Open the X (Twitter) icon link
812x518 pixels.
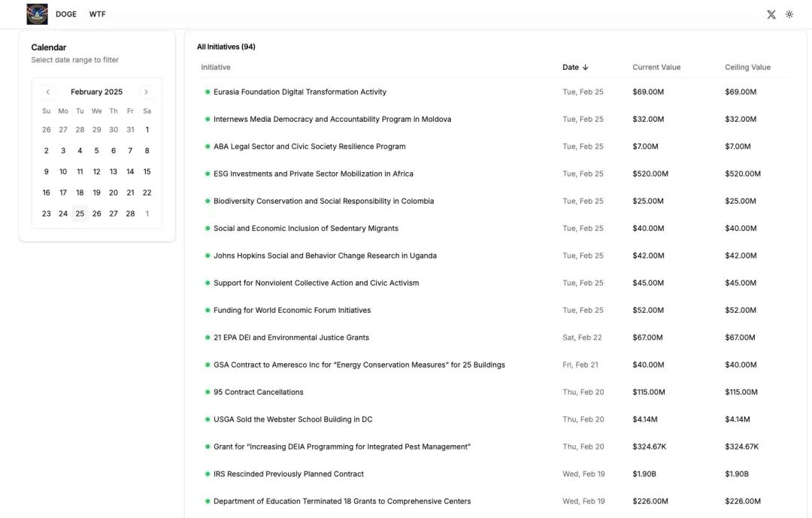(x=771, y=14)
